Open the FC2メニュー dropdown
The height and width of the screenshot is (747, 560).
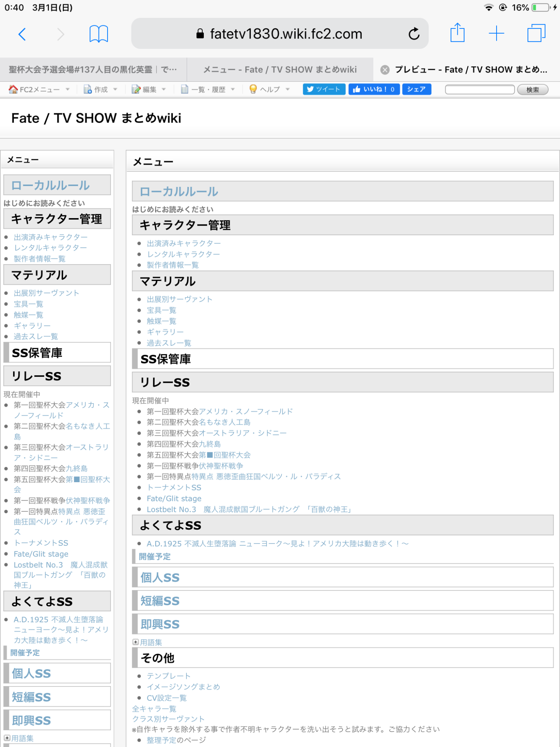39,90
